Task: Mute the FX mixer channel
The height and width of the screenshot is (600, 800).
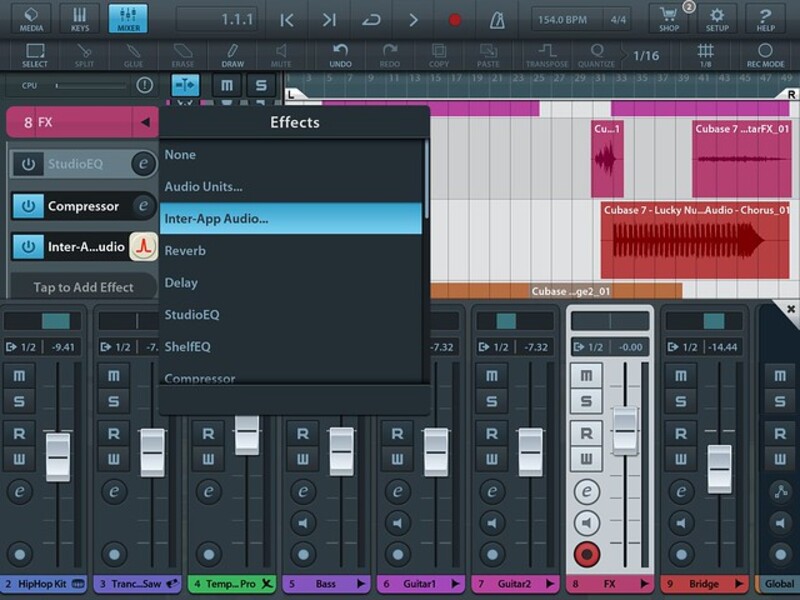Action: click(x=586, y=376)
